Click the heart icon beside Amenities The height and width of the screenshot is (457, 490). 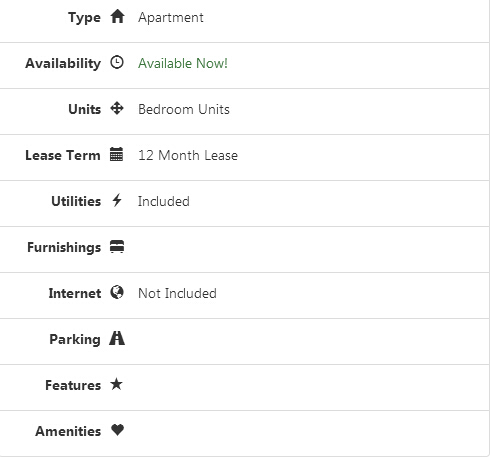click(x=117, y=430)
